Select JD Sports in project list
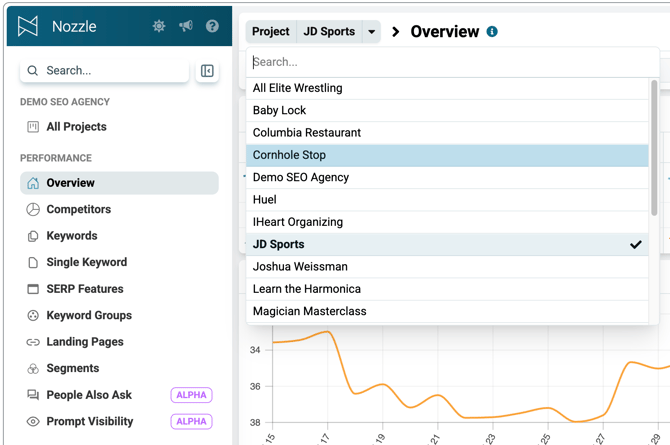Screen dimensions: 670x445 (x=447, y=245)
